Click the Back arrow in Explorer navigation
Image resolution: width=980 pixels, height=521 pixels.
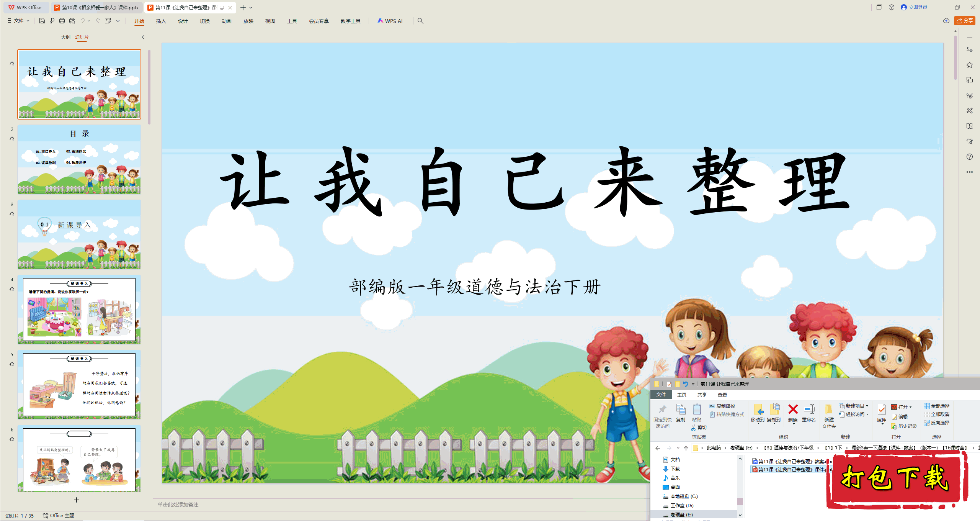[658, 448]
